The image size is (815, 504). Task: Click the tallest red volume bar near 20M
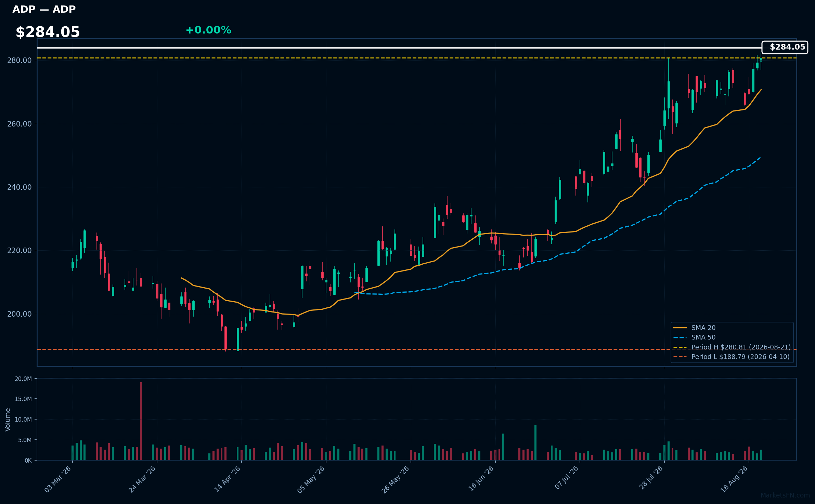pyautogui.click(x=141, y=421)
